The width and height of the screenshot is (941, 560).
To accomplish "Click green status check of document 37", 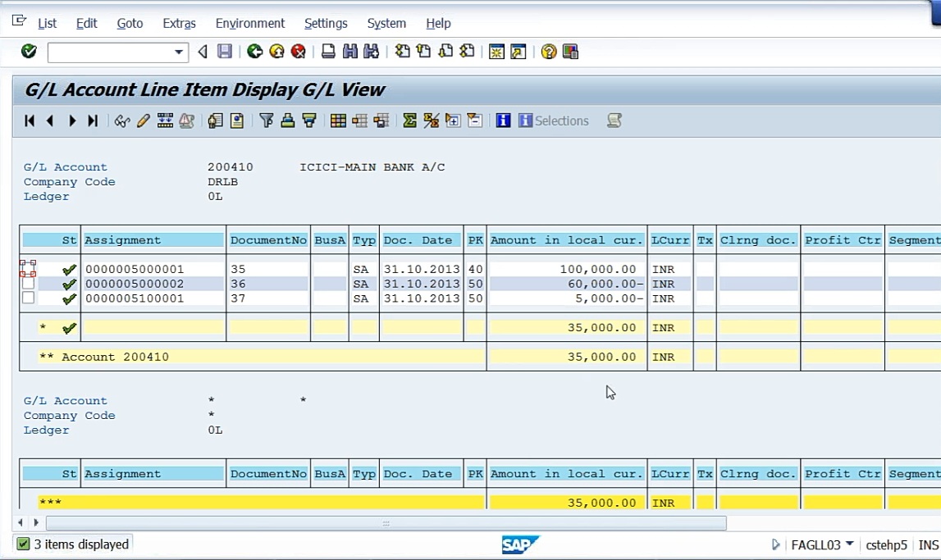I will tap(69, 298).
